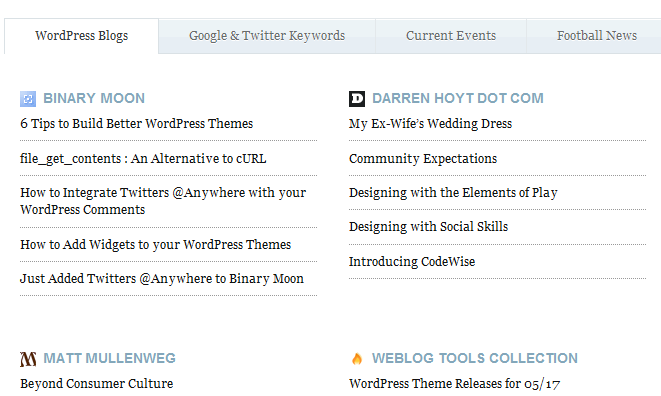This screenshot has height=396, width=661.
Task: Read '6 Tips to Build Better WordPress Themes'
Action: pyautogui.click(x=137, y=124)
